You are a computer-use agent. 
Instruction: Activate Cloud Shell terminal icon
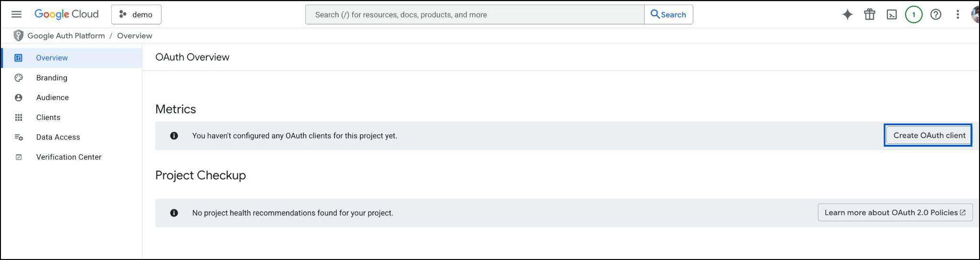coord(892,15)
